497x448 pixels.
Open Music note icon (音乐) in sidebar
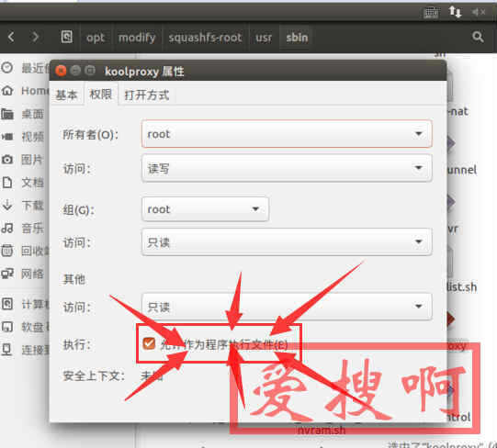[7, 228]
